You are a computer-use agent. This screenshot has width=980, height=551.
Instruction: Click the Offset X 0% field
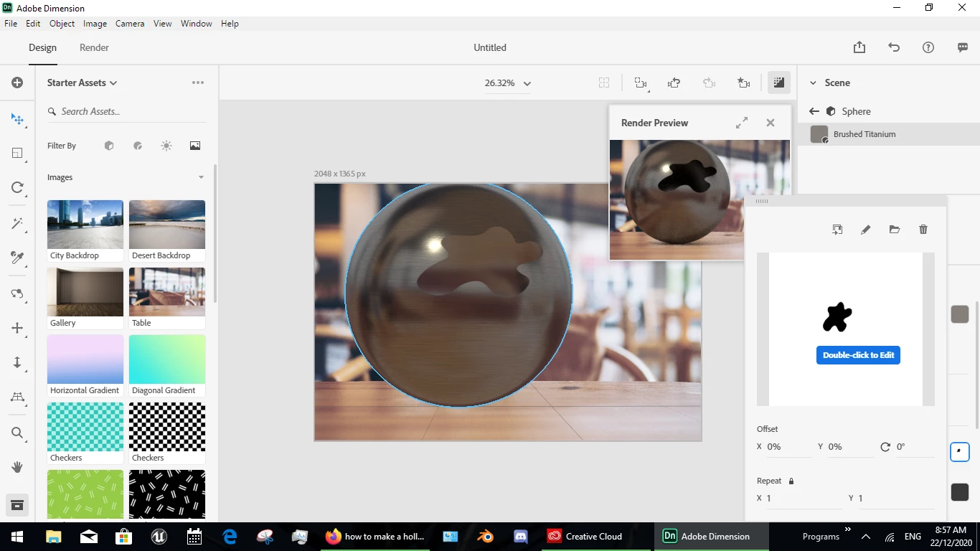(788, 446)
